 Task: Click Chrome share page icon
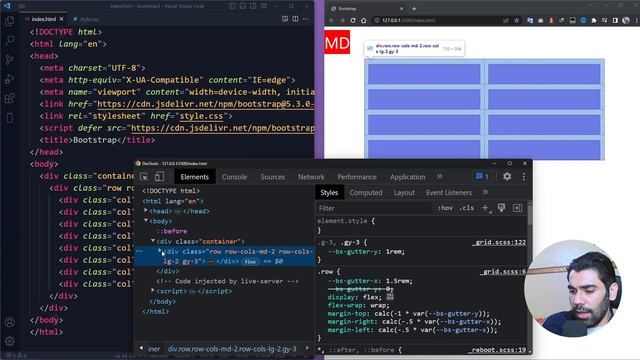coord(506,20)
